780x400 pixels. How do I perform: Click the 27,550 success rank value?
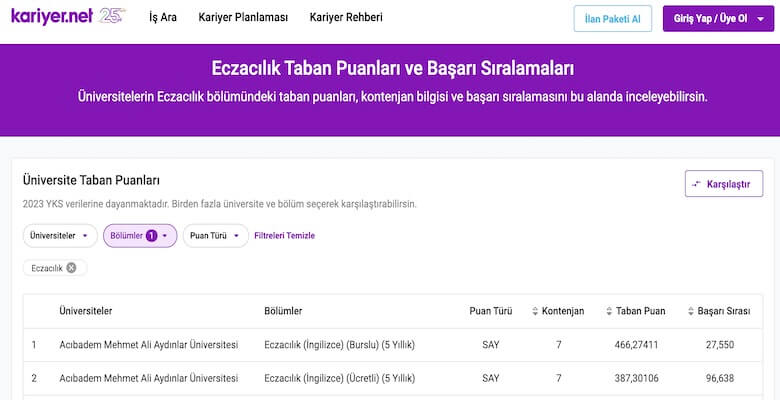(x=720, y=345)
